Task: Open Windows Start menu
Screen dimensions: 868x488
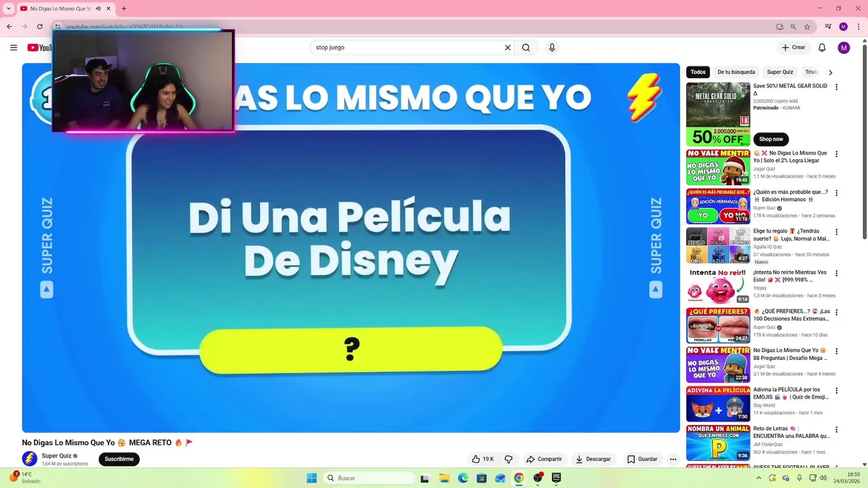Action: (x=311, y=478)
